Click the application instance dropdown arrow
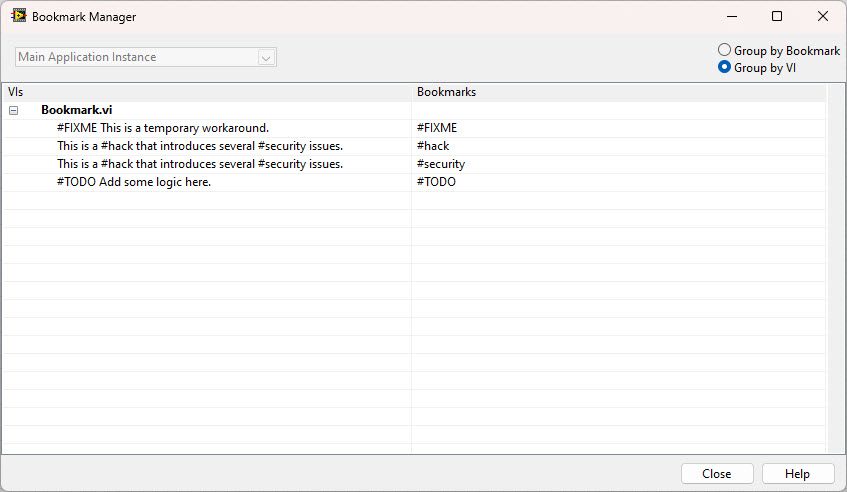This screenshot has width=847, height=492. point(266,58)
